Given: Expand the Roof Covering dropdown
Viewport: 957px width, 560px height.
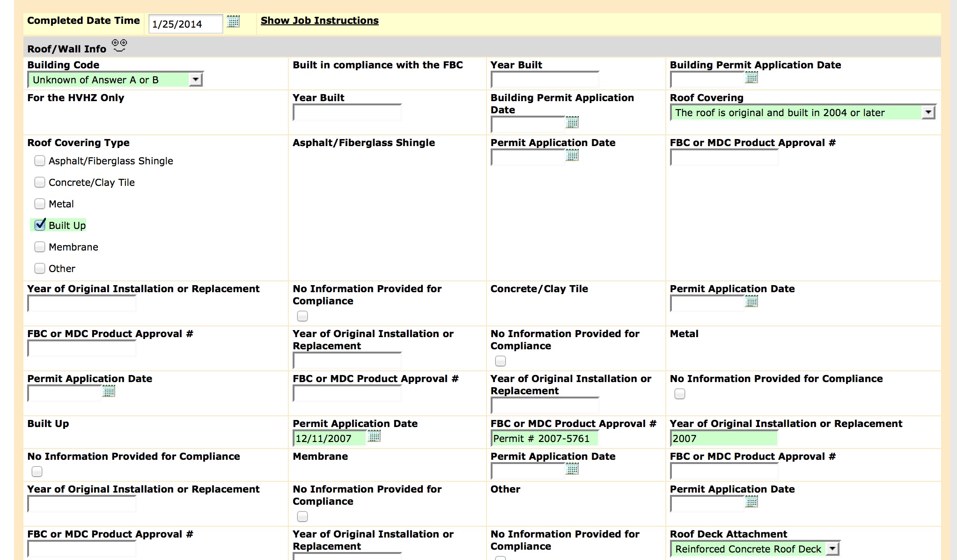Looking at the screenshot, I should [x=803, y=112].
